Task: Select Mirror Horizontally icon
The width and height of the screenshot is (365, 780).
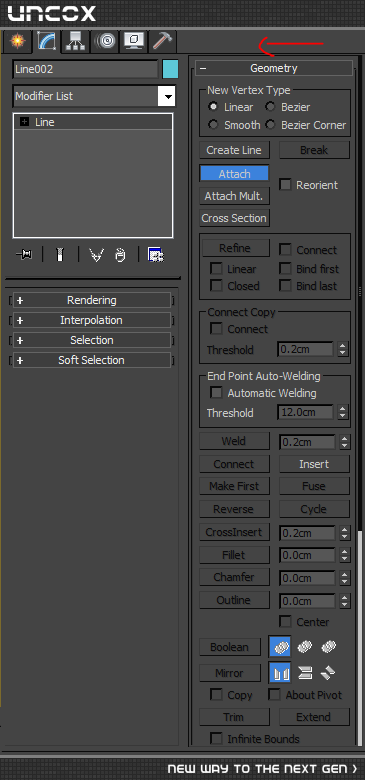Action: [279, 673]
